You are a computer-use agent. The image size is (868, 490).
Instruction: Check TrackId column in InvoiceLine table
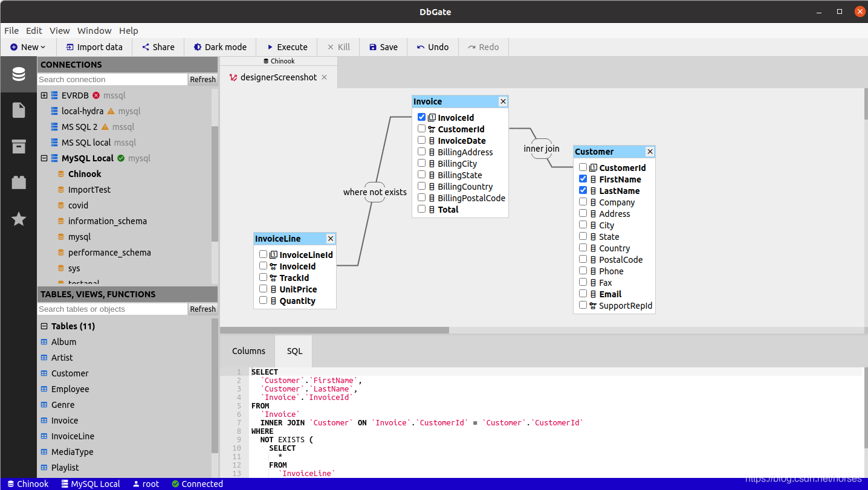263,277
